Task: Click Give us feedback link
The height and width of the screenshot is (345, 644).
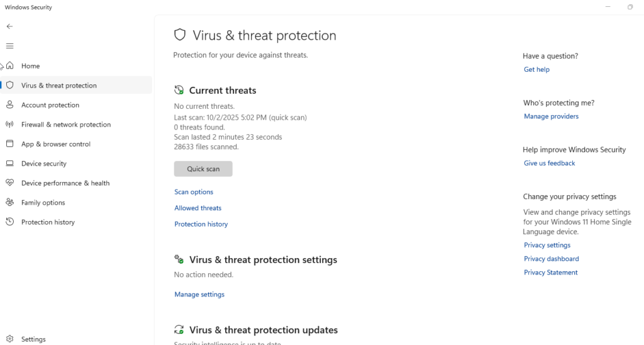Action: [x=549, y=163]
